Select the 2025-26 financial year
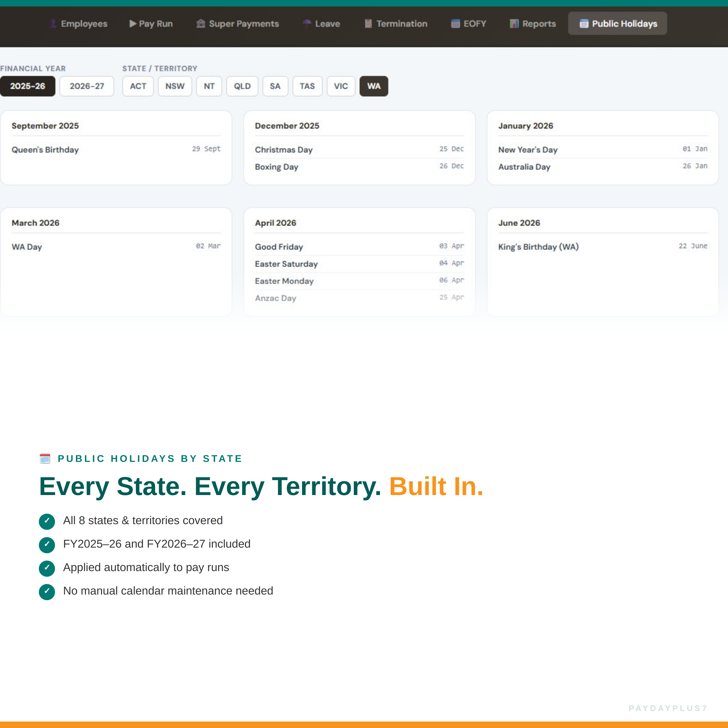The image size is (728, 728). [28, 86]
